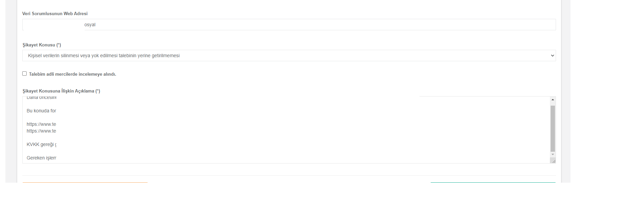
Task: Click the 'Veri Sorumlusunun Web Adresi' label
Action: (55, 13)
